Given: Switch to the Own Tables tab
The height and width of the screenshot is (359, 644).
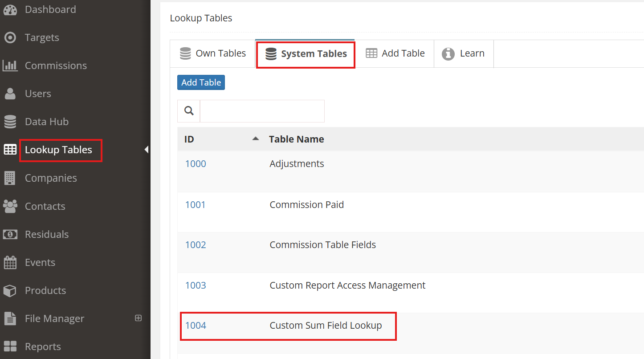Looking at the screenshot, I should pyautogui.click(x=212, y=53).
